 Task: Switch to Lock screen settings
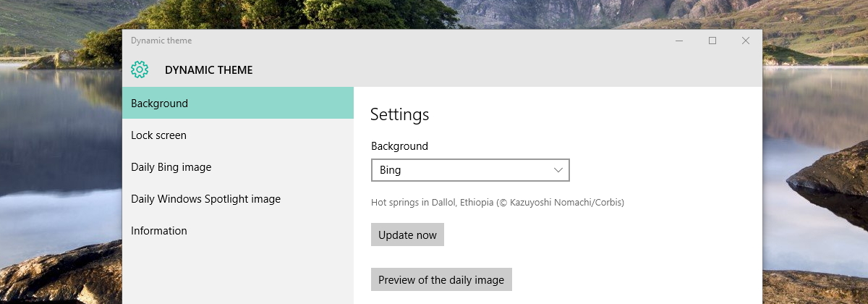238,135
